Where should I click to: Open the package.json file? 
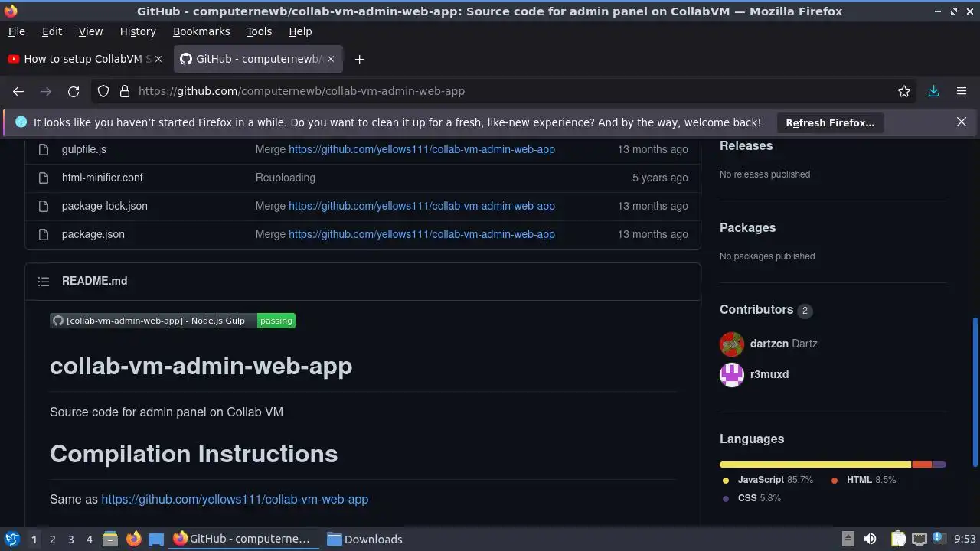coord(93,234)
